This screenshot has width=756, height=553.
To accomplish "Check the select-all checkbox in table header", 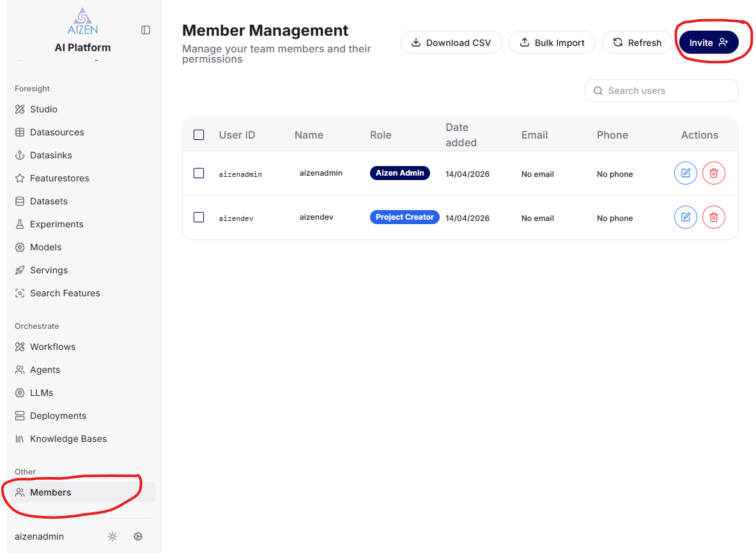I will click(x=199, y=135).
